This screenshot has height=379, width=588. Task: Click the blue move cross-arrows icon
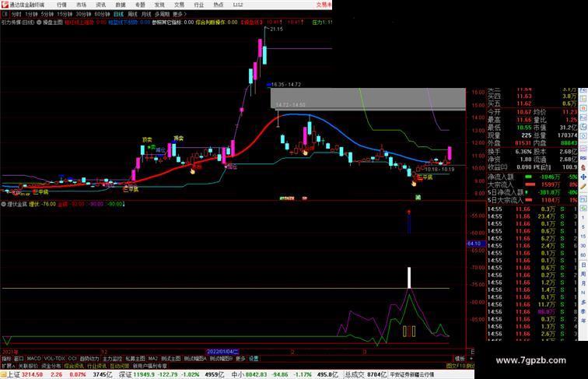point(583,177)
